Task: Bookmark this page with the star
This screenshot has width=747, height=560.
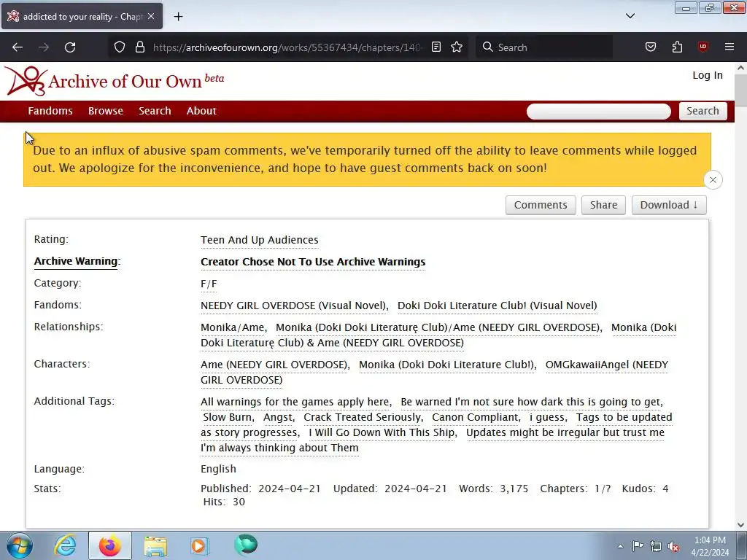Action: coord(457,47)
